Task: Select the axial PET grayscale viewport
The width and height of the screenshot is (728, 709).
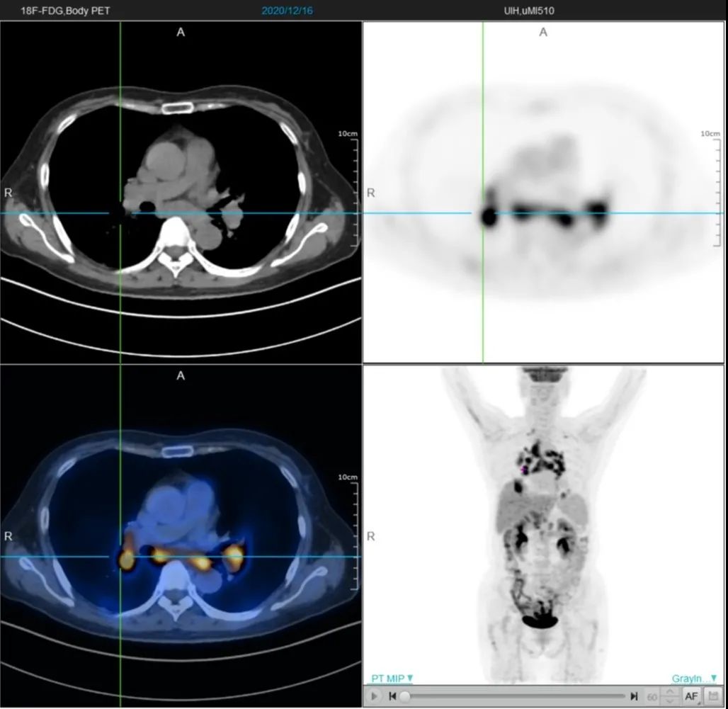Action: (x=543, y=192)
